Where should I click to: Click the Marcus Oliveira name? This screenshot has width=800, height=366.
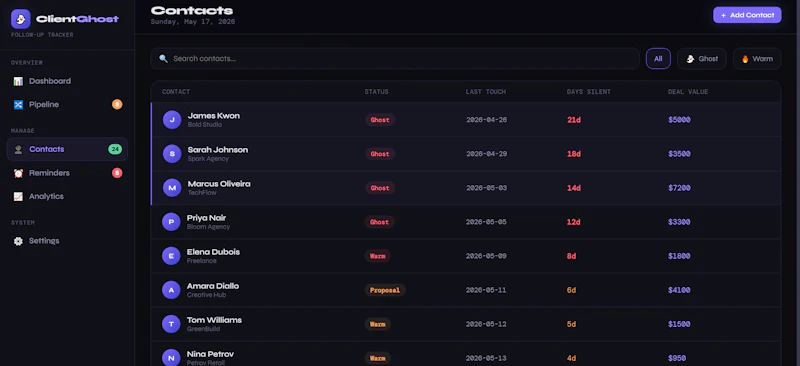[219, 184]
